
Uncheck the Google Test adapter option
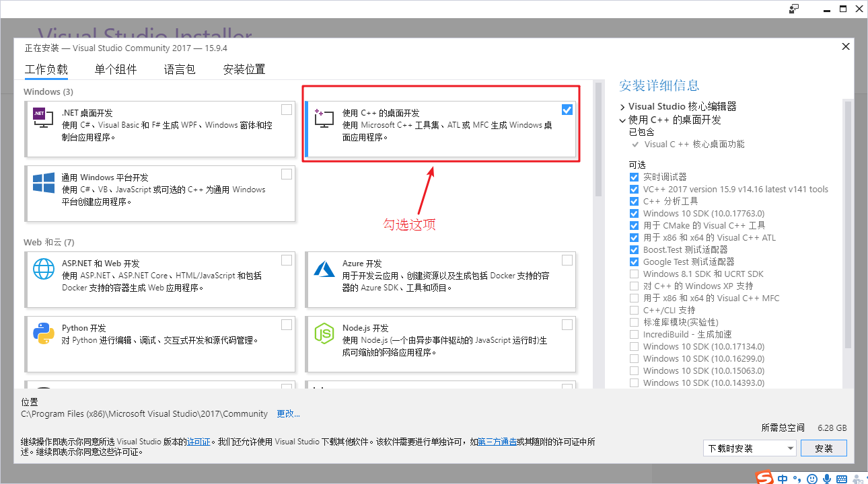[634, 262]
